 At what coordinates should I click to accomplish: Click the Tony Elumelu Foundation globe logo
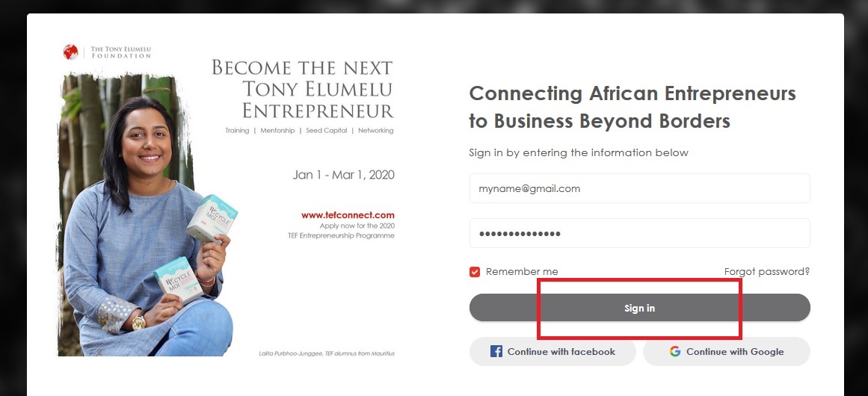point(71,52)
